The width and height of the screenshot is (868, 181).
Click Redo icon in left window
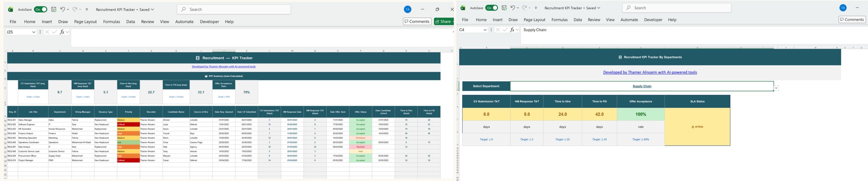(x=75, y=9)
